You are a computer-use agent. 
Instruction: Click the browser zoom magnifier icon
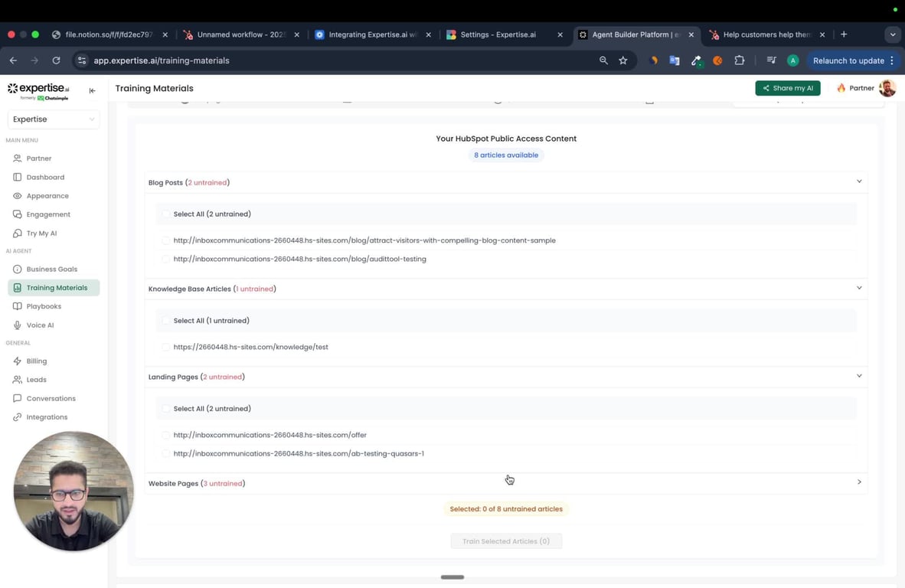(604, 60)
